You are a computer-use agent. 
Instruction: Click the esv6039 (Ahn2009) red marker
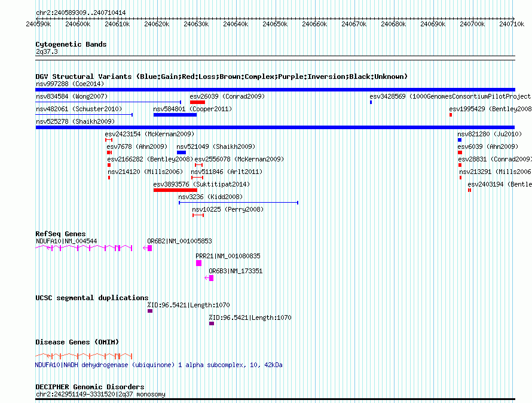coord(460,152)
